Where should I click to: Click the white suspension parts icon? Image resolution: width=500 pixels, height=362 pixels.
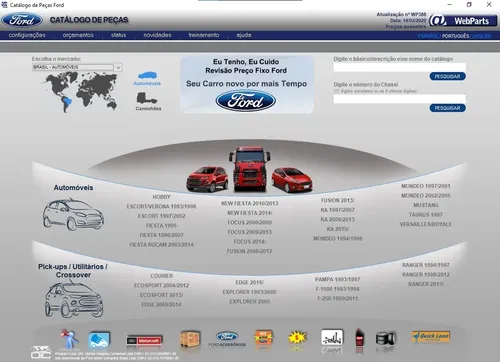click(332, 338)
